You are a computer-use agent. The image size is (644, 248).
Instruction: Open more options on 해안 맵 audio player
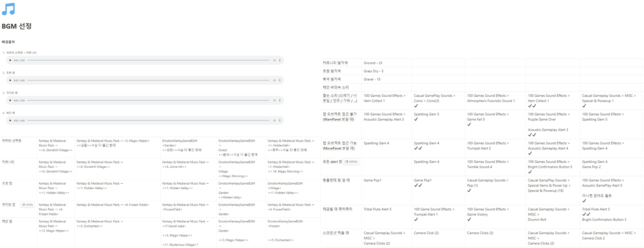click(280, 120)
